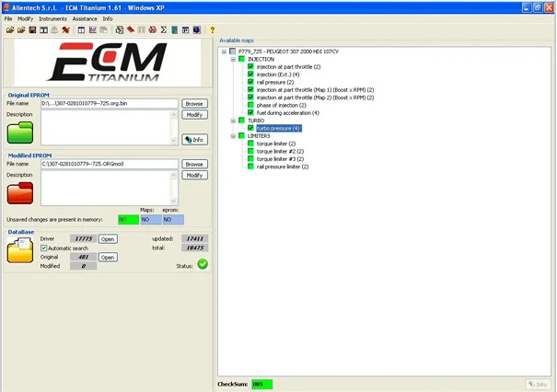Click the Original EPROM Description text box
Image resolution: width=557 pixels, height=392 pixels.
coord(109,128)
